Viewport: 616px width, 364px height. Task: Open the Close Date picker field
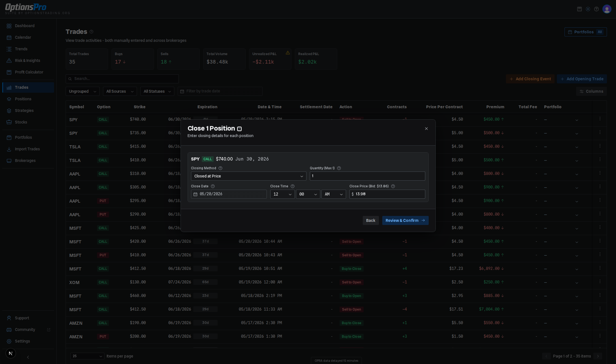tap(229, 194)
